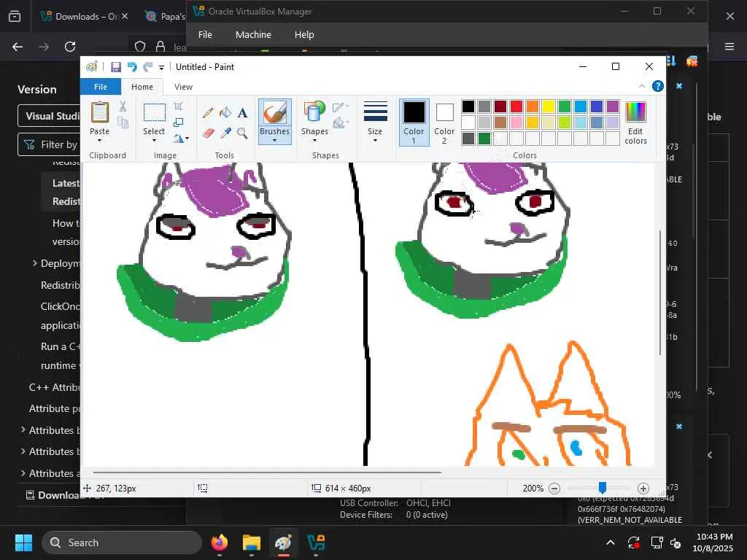Expand the Deployment tree item in Firefox sidebar
The image size is (747, 560).
[x=34, y=262]
